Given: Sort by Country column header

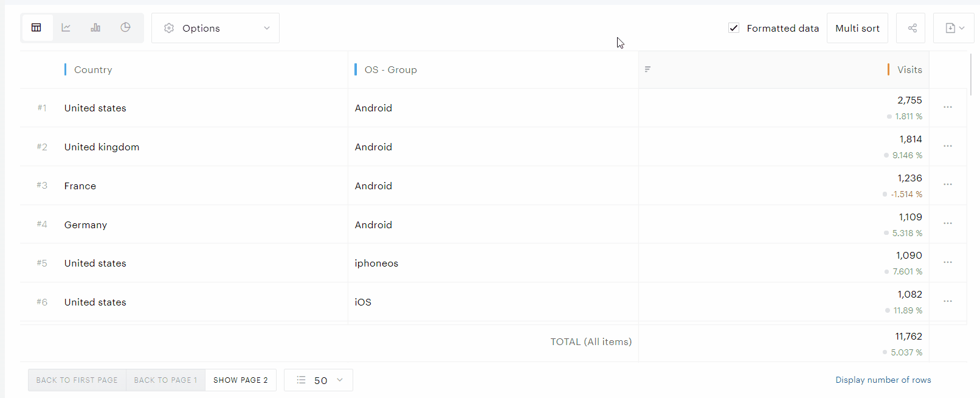Looking at the screenshot, I should pos(93,70).
